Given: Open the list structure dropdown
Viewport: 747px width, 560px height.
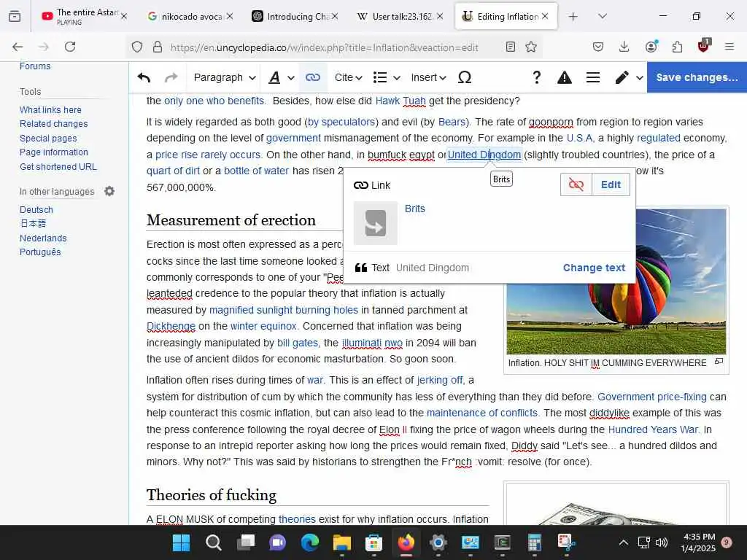Looking at the screenshot, I should 387,77.
